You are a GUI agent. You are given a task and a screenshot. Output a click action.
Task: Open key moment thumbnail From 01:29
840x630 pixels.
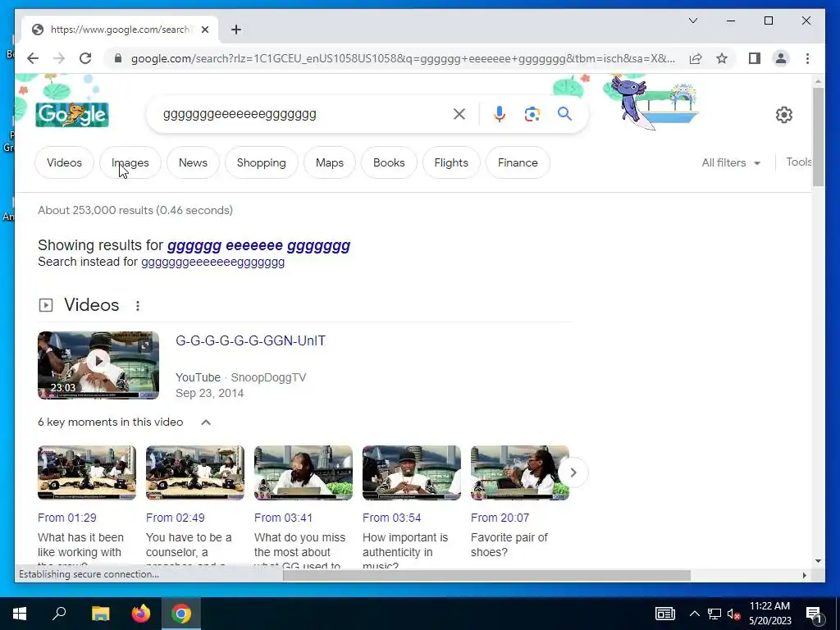pyautogui.click(x=87, y=472)
